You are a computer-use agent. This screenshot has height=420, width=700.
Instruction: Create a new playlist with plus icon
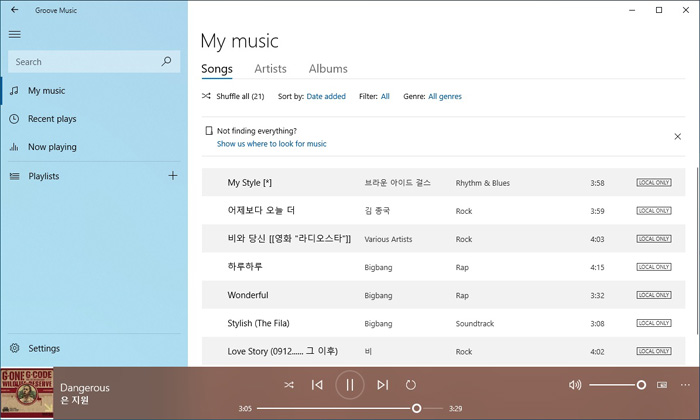[x=172, y=176]
